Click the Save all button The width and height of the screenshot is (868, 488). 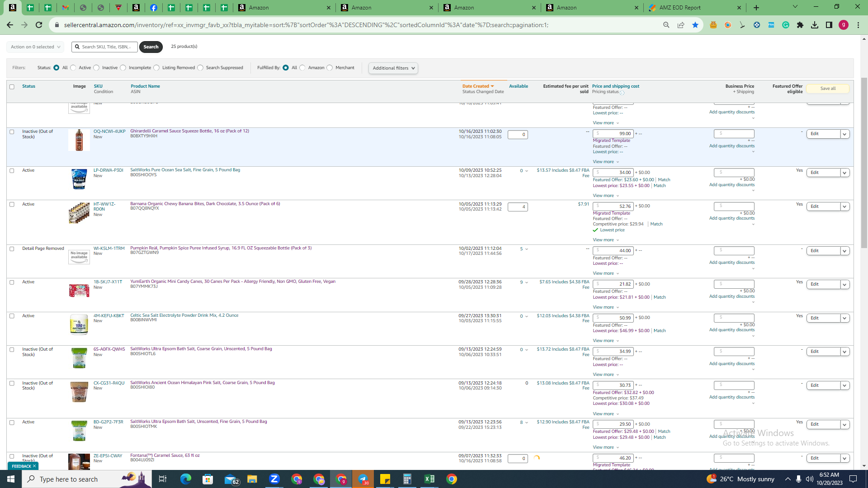tap(828, 89)
